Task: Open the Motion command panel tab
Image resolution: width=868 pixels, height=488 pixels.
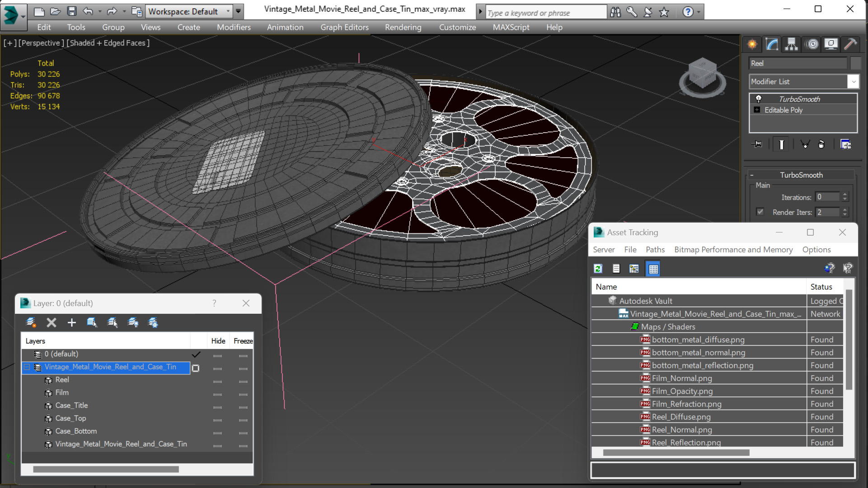Action: (x=812, y=44)
